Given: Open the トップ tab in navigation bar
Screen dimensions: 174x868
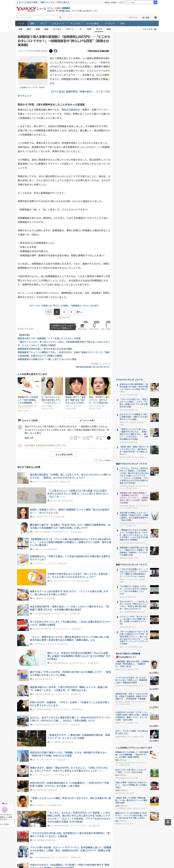Looking at the screenshot, I should click(21, 24).
